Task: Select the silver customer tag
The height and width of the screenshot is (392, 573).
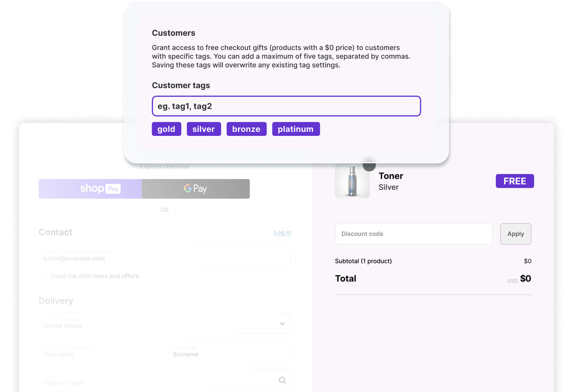Action: (204, 129)
